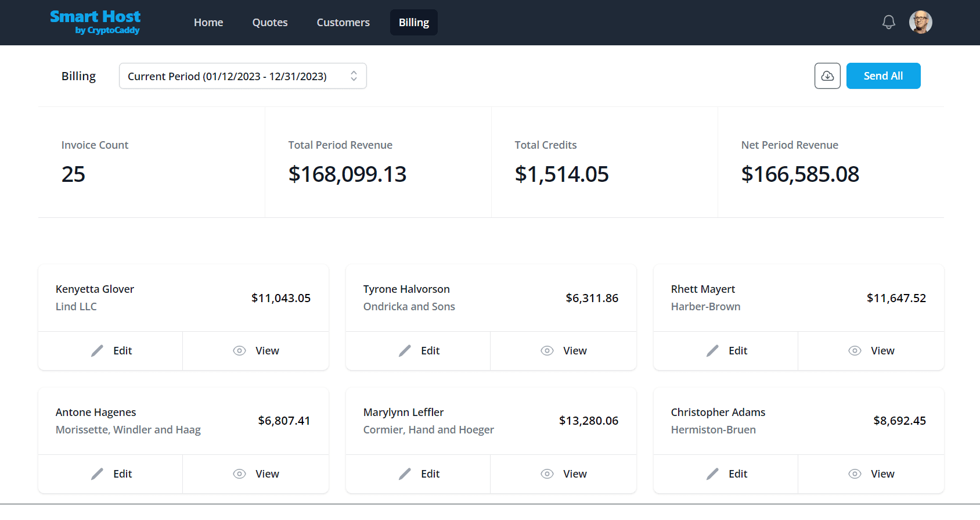
Task: Click pencil icon on Tyrone Halvorson's invoice
Action: point(405,351)
